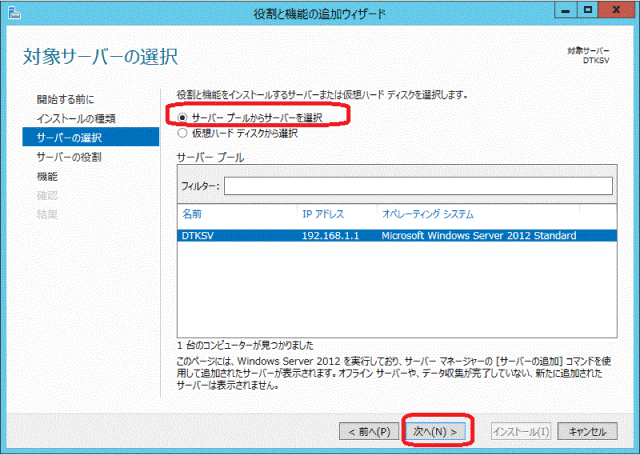Close the wizard with the X button
Image resolution: width=640 pixels, height=455 pixels.
pos(616,10)
